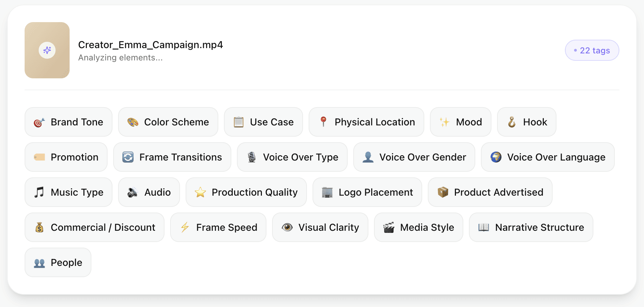Open the 22 tags badge
The image size is (644, 307).
592,51
